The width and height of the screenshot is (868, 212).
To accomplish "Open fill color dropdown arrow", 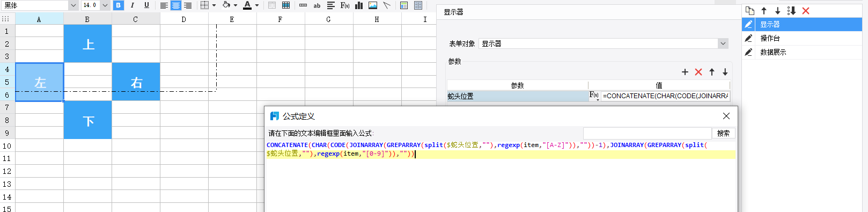I will (x=236, y=5).
